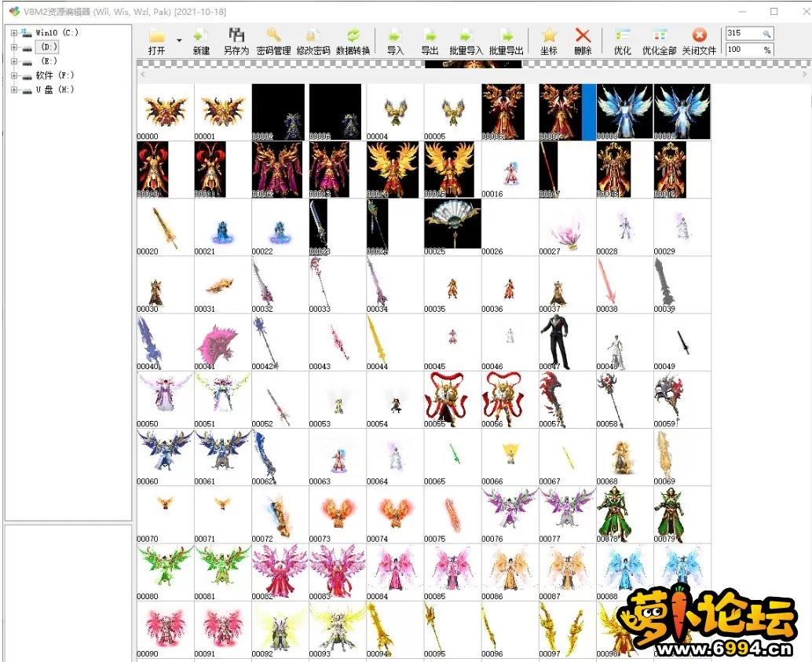
Task: Open 密码管理 password manager
Action: click(x=273, y=36)
